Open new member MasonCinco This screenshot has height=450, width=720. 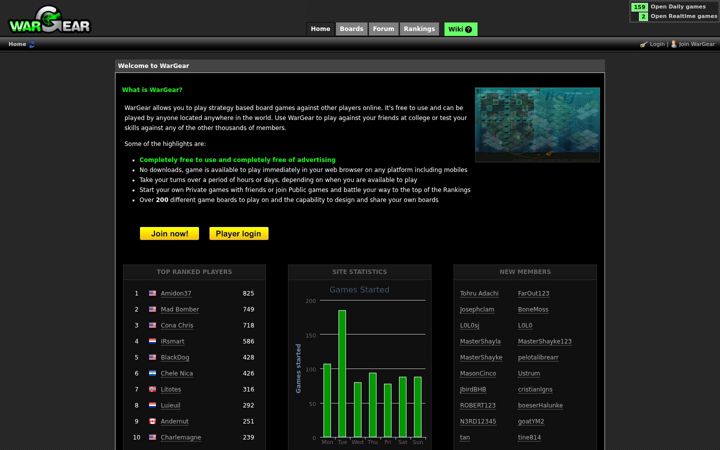tap(478, 374)
